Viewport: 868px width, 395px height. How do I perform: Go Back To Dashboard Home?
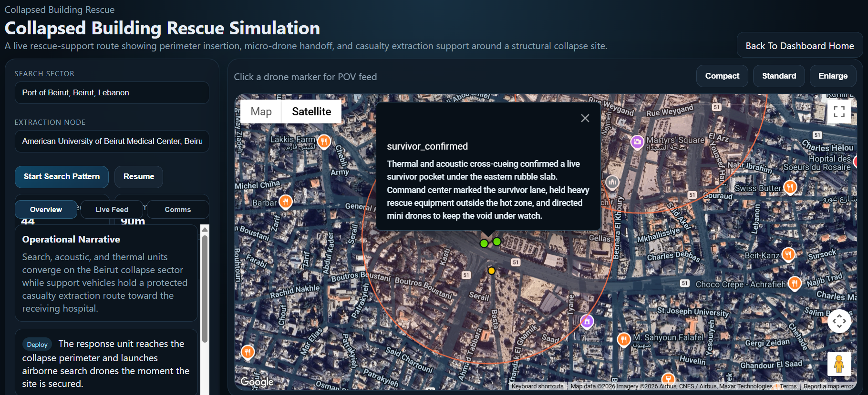click(x=800, y=46)
